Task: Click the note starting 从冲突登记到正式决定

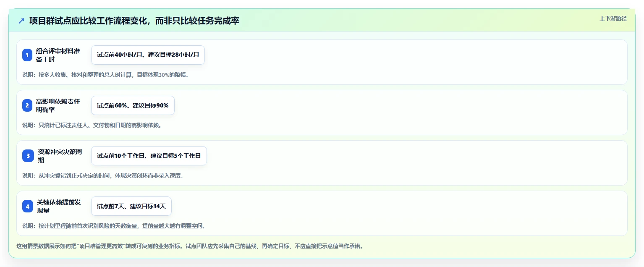Action: (x=103, y=175)
